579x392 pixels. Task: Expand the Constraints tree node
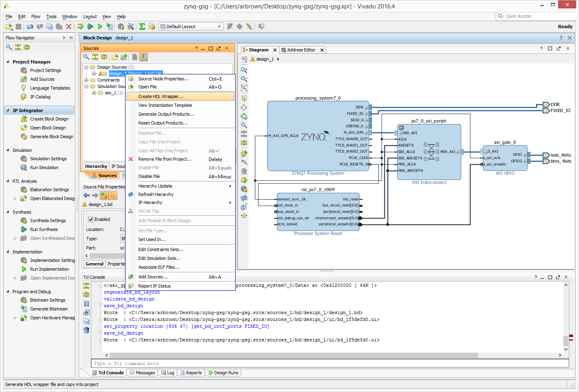(x=86, y=80)
